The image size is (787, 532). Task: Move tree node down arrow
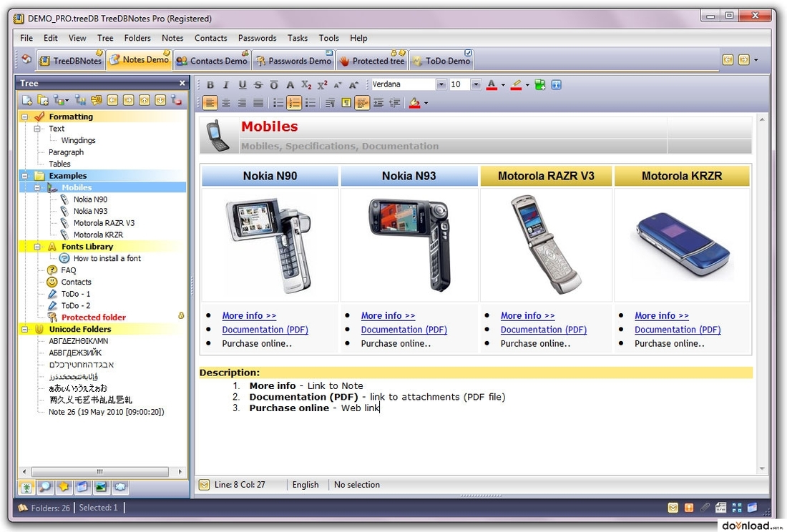160,100
